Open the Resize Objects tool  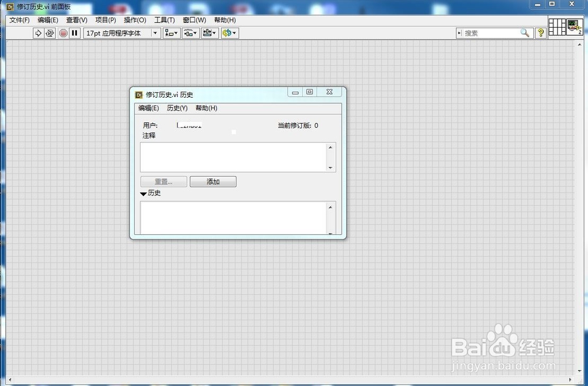208,33
